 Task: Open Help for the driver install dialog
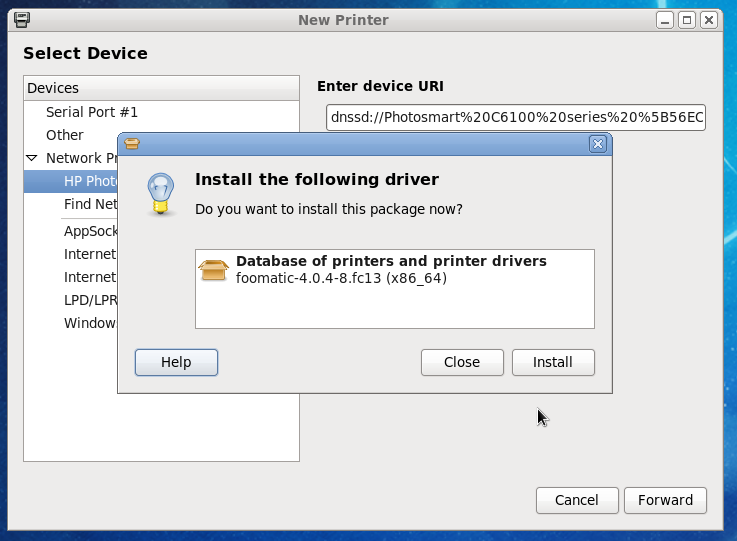point(176,362)
